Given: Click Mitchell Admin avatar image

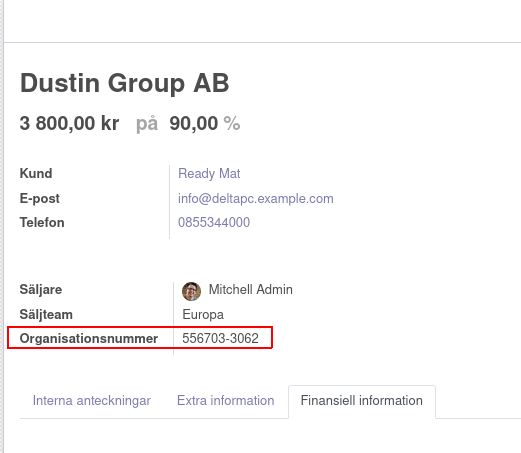Looking at the screenshot, I should 191,291.
